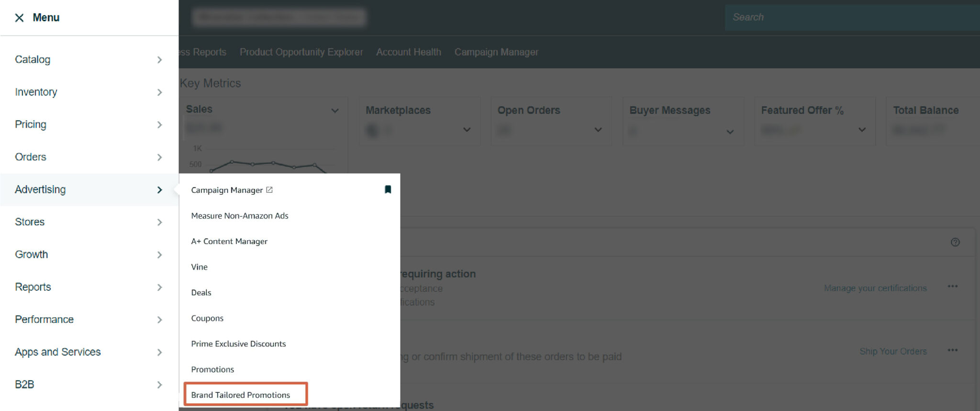Click the Total Balance metric card

pos(933,121)
